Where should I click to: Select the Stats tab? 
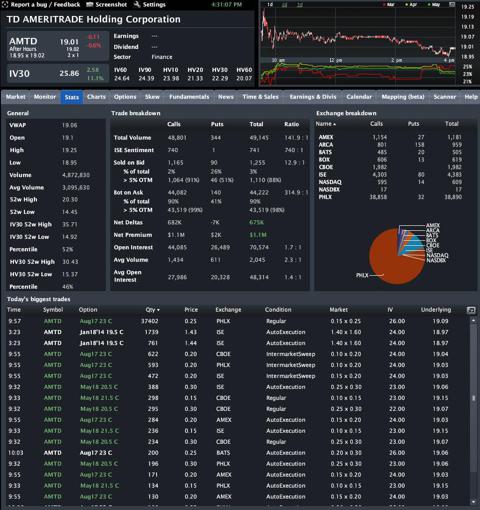(x=72, y=97)
